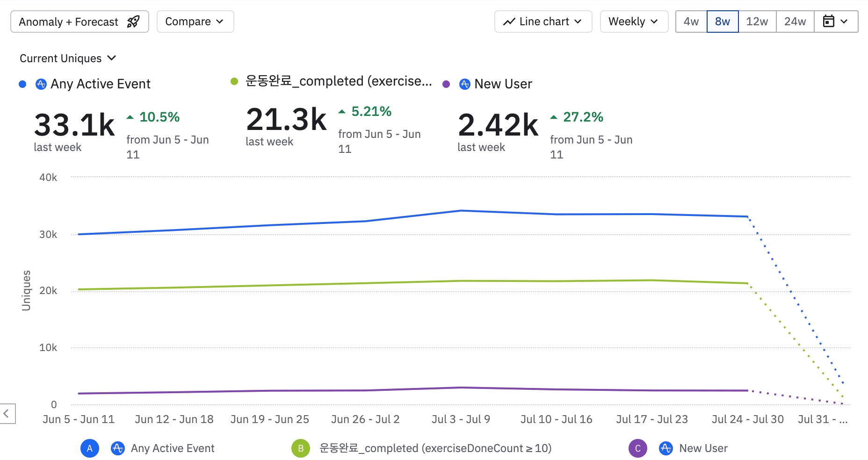This screenshot has height=460, width=868.
Task: Click Any Active Event in bottom legend
Action: click(173, 448)
